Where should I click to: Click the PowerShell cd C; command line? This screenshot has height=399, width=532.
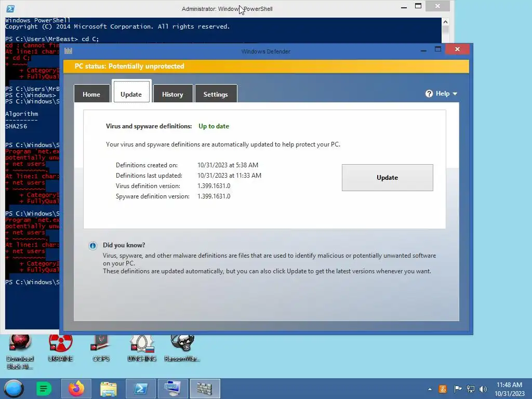[x=52, y=39]
